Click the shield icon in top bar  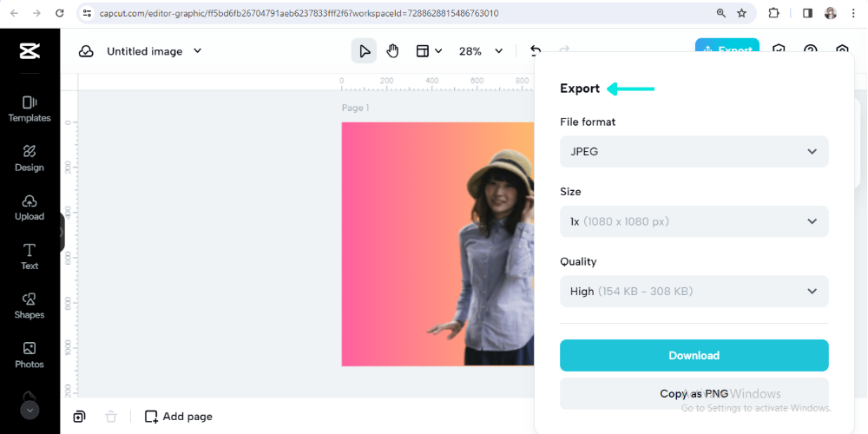[x=779, y=50]
